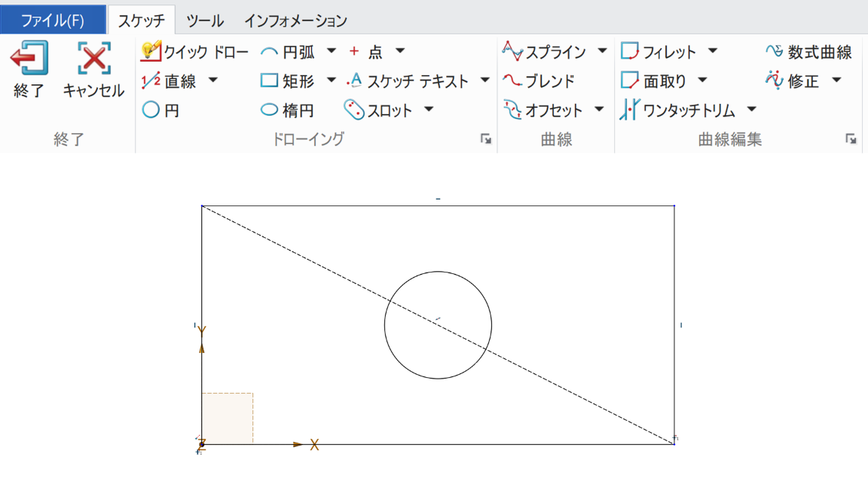This screenshot has width=868, height=478.
Task: Open the ファイル(F) menu
Action: 52,20
